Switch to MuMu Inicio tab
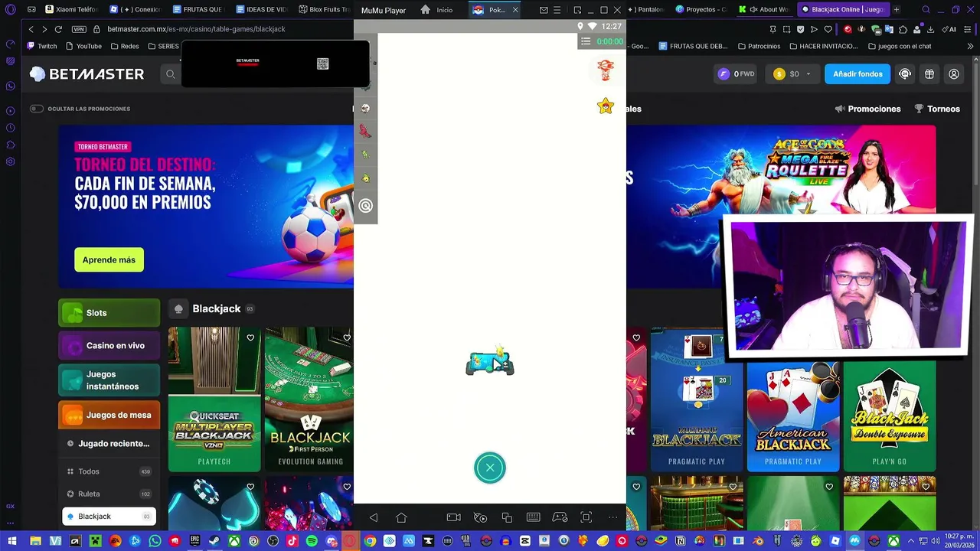Image resolution: width=980 pixels, height=551 pixels. point(438,10)
